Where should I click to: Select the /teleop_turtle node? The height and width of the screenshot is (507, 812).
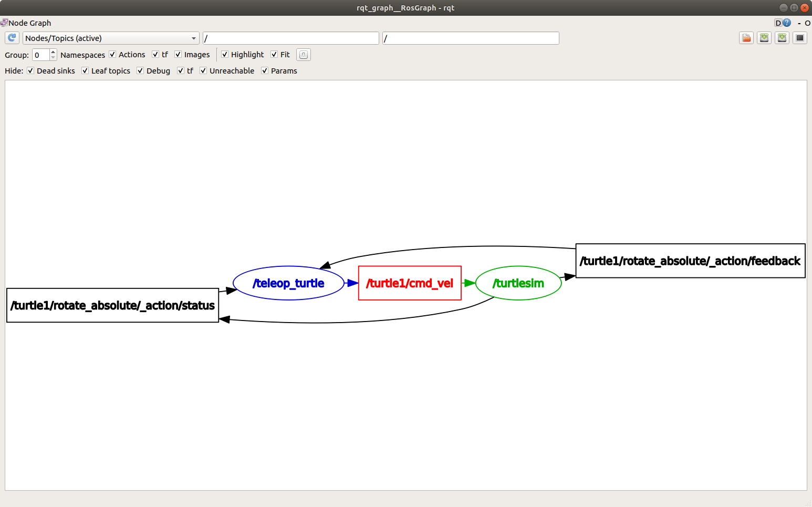pos(288,283)
